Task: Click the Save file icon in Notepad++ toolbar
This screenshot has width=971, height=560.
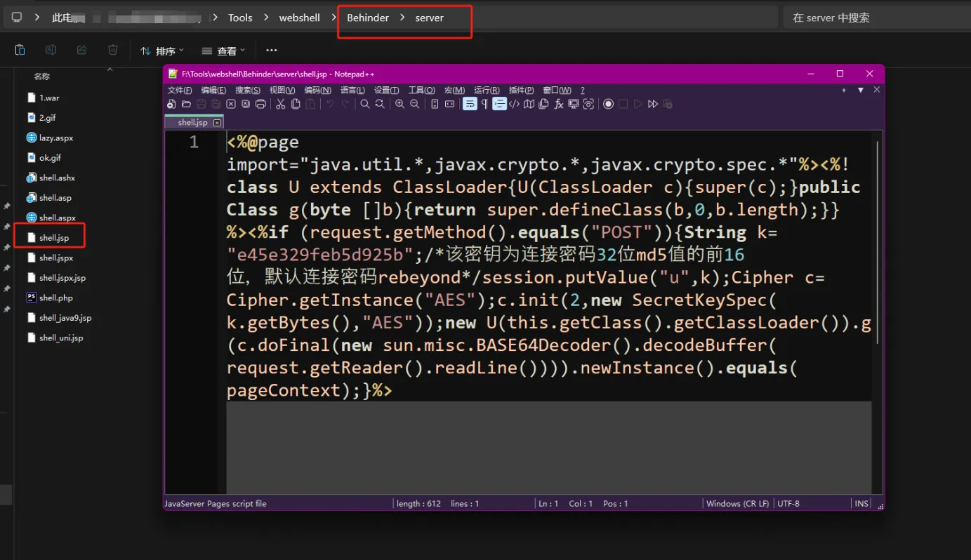Action: [x=201, y=104]
